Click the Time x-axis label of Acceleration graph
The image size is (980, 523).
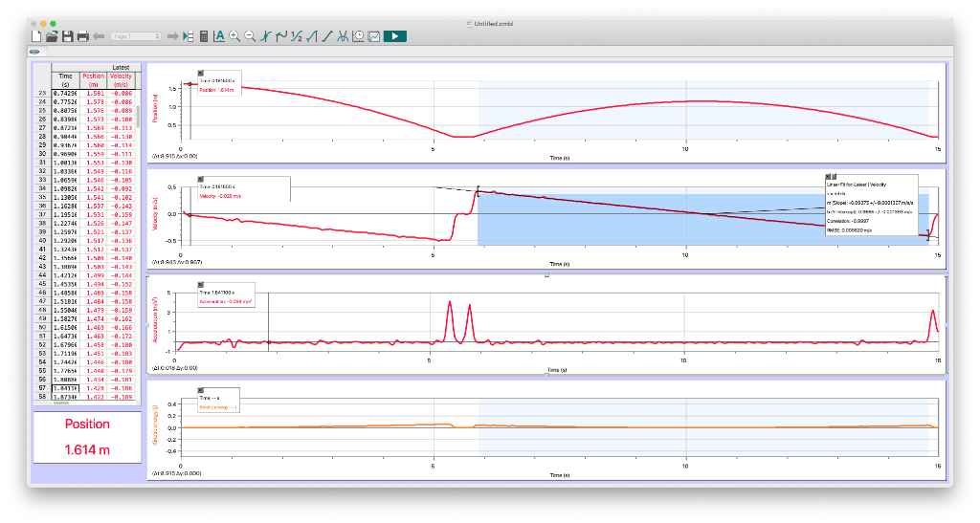[x=557, y=370]
